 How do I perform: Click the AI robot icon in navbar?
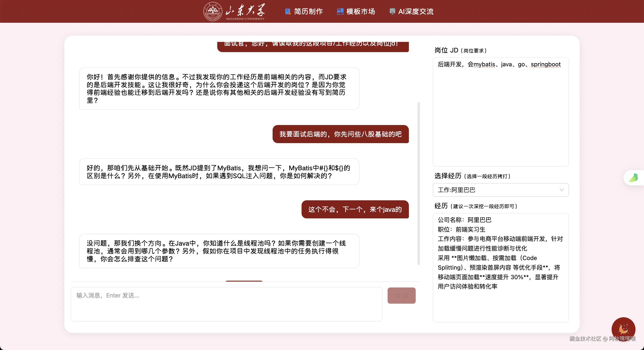(x=392, y=11)
